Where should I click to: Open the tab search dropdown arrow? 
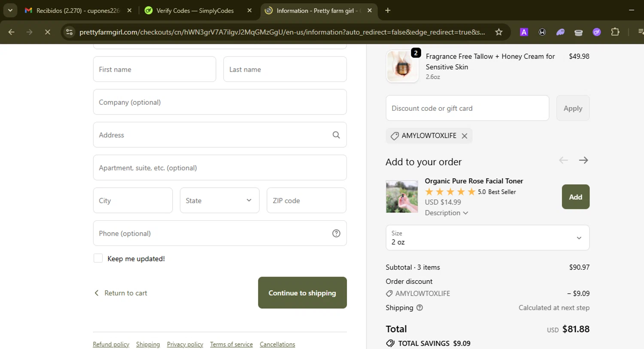point(10,10)
